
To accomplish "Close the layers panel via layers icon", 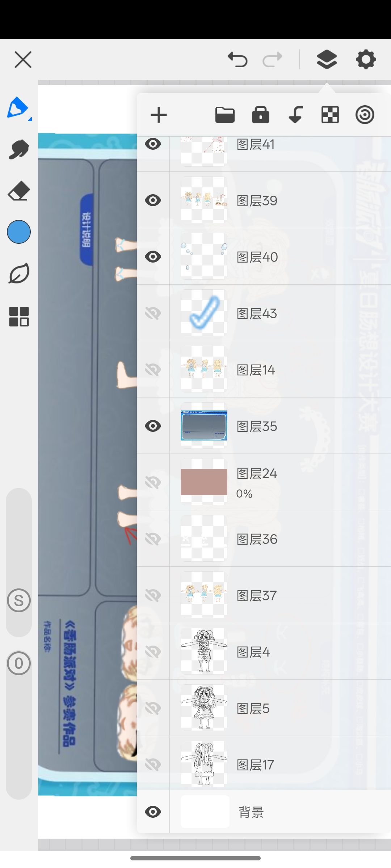I will tap(327, 59).
